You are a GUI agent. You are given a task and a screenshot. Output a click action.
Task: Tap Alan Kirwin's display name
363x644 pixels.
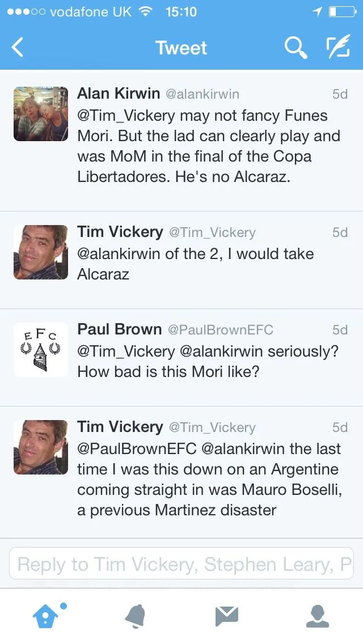pos(118,94)
